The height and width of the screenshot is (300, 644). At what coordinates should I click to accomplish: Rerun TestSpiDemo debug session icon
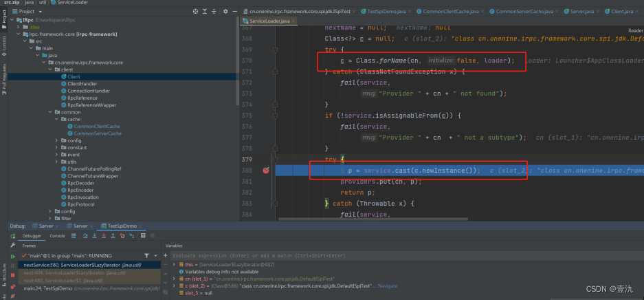point(13,236)
